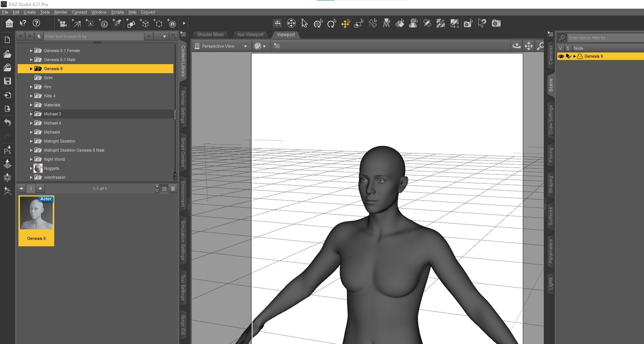This screenshot has height=344, width=644.
Task: Create a new primitive
Action: pos(131,23)
